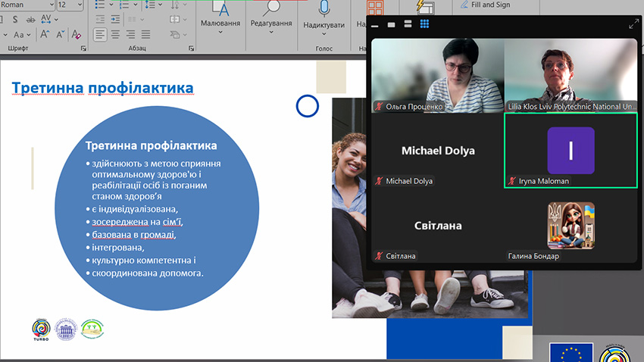Switch Zoom to gallery grid view
The height and width of the screenshot is (362, 644).
pos(425,24)
